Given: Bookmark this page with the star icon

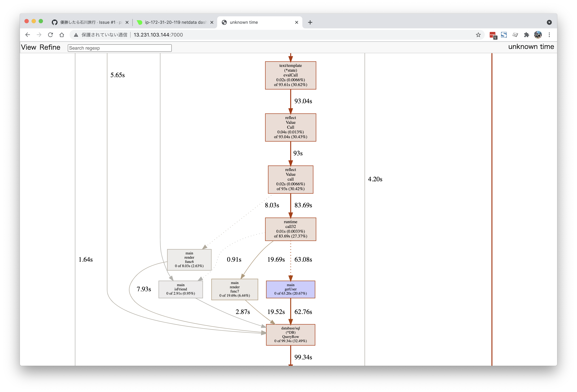Looking at the screenshot, I should point(478,35).
